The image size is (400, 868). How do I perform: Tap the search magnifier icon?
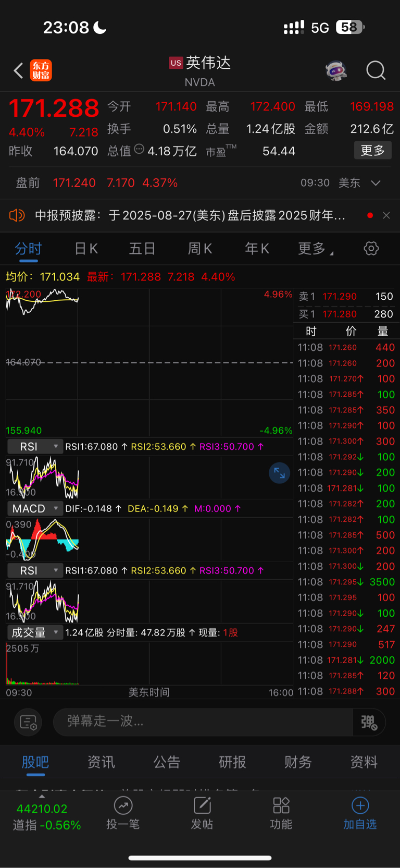[x=376, y=70]
